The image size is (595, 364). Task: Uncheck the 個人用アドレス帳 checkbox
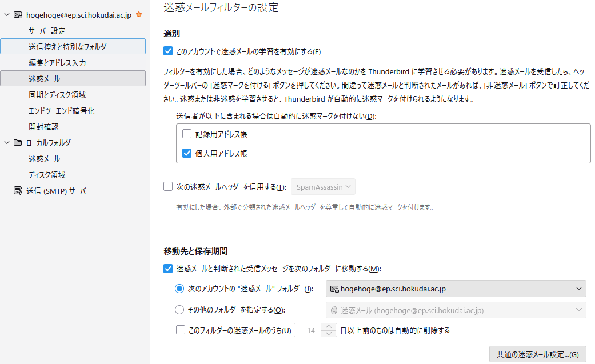[x=187, y=153]
